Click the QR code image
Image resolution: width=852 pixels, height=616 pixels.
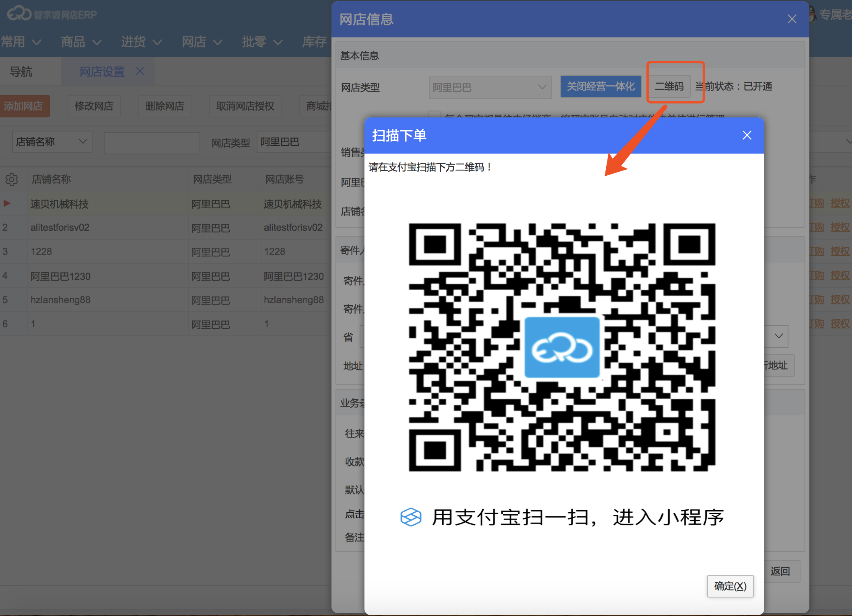click(x=562, y=347)
